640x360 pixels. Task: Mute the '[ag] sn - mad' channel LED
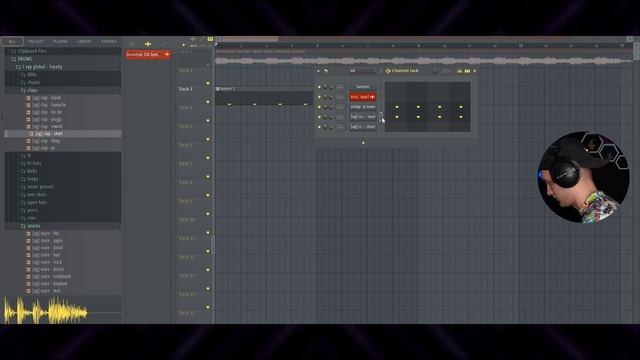pyautogui.click(x=319, y=117)
